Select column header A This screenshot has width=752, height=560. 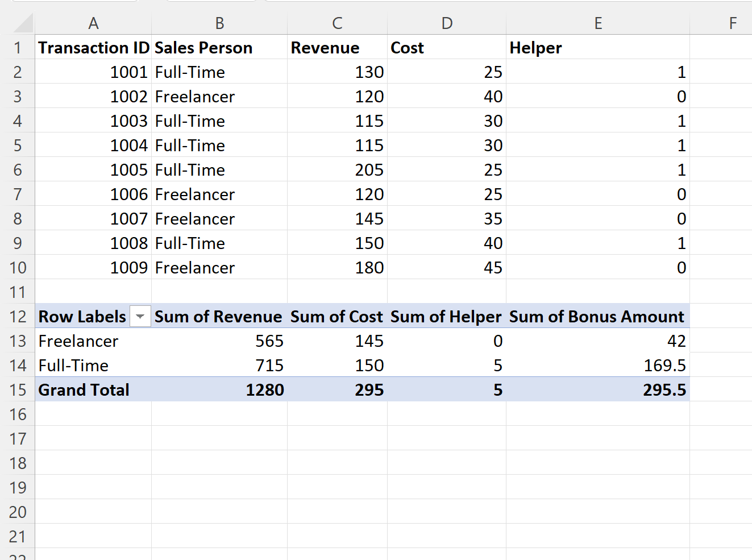point(93,23)
